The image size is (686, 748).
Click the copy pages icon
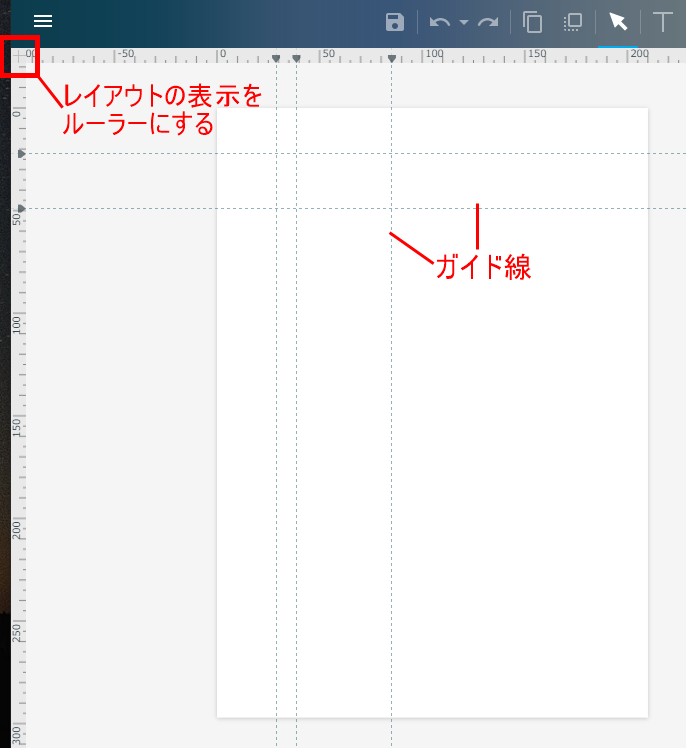[x=533, y=22]
